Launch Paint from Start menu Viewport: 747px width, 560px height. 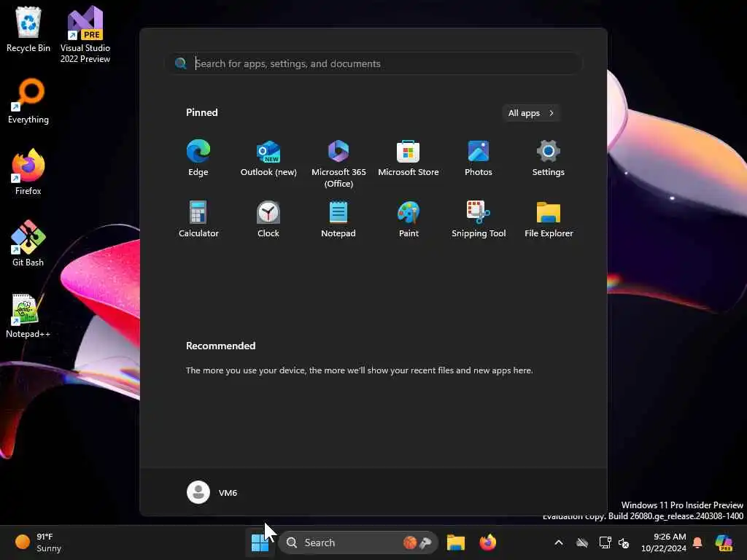(409, 219)
